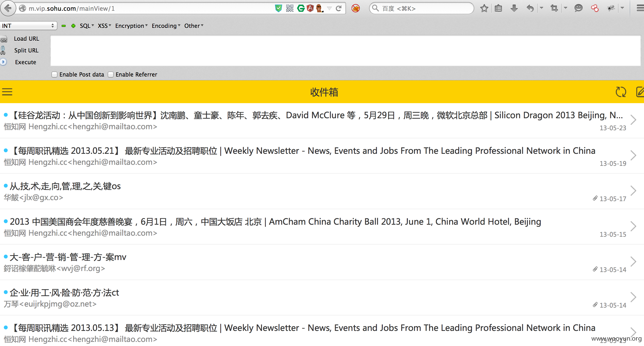Click the site globe identity icon

tap(22, 8)
